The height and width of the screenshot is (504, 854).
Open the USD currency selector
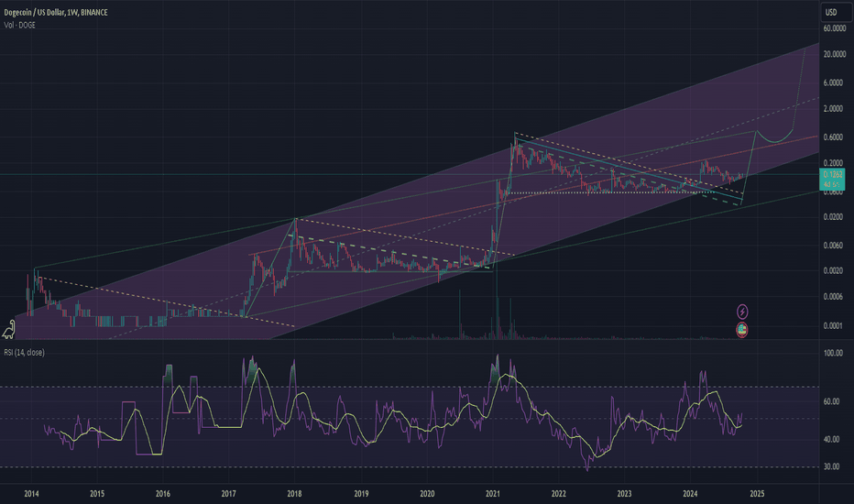coord(836,12)
